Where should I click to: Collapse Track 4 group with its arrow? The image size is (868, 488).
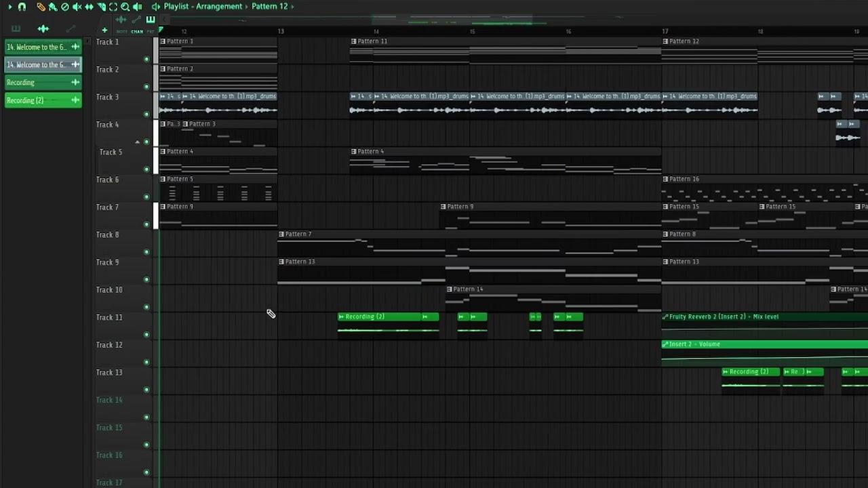tap(138, 142)
